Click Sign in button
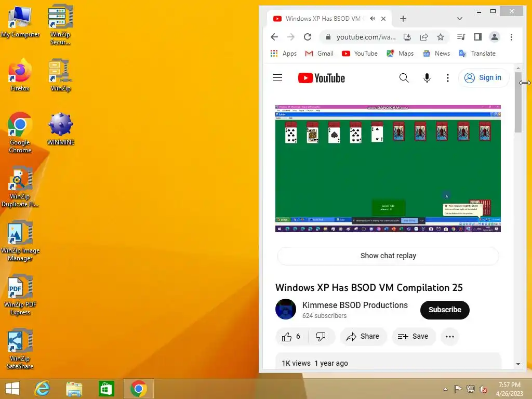This screenshot has width=532, height=399. click(x=484, y=78)
